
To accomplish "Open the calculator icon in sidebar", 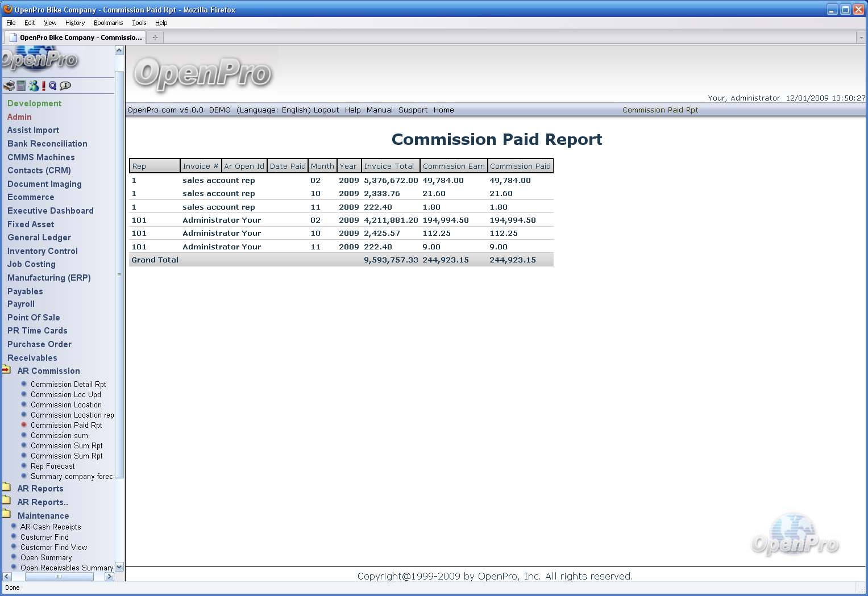I will pyautogui.click(x=21, y=86).
